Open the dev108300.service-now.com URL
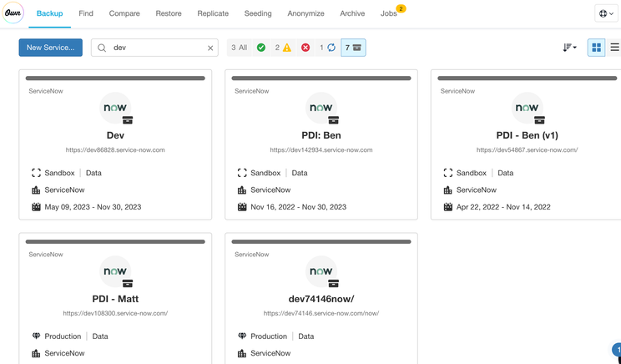621x364 pixels. 115,313
